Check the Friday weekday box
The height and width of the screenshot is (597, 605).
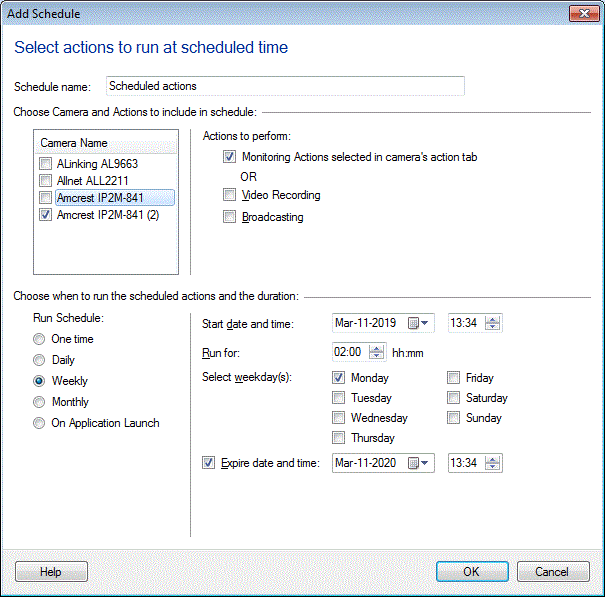click(x=454, y=378)
